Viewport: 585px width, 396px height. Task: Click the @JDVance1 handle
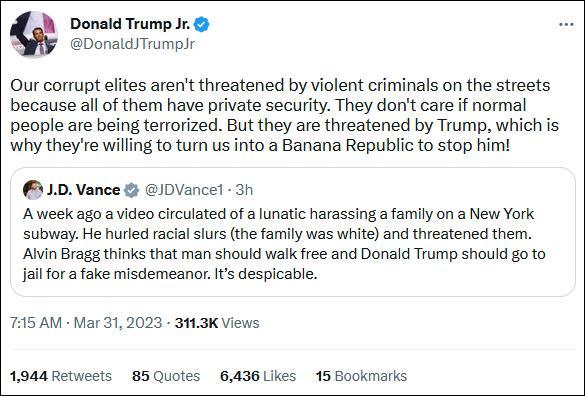[x=184, y=190]
